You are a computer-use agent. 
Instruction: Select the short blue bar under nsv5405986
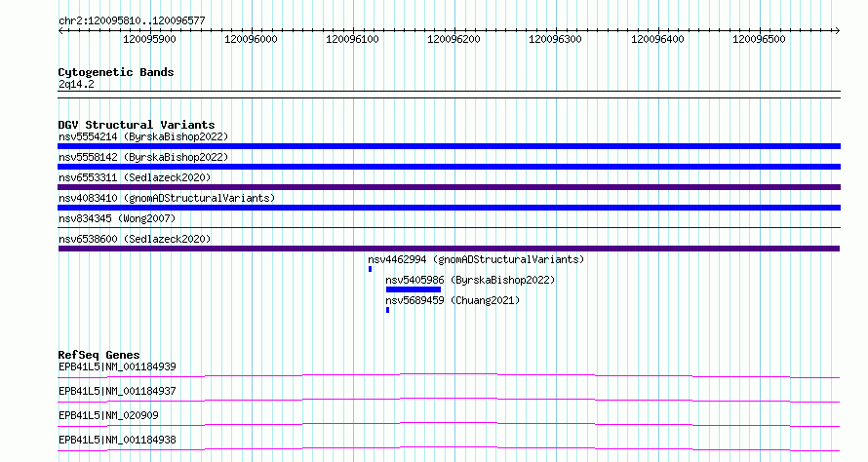pyautogui.click(x=414, y=289)
